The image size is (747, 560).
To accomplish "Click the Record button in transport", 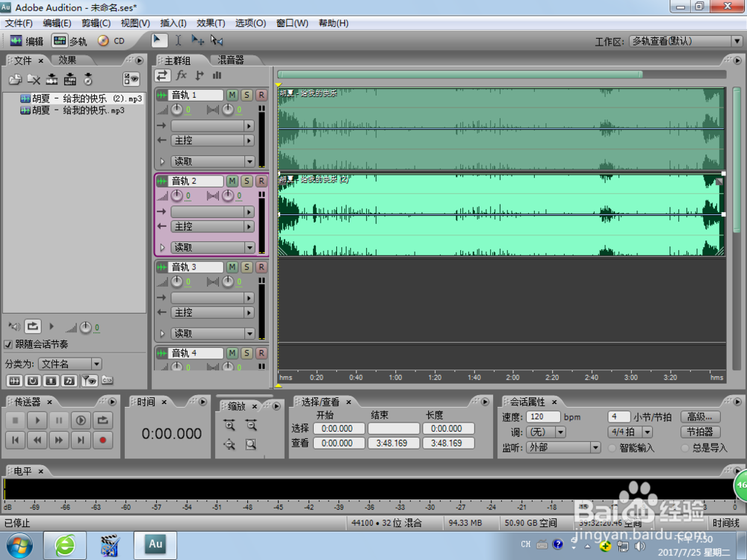I will 102,441.
